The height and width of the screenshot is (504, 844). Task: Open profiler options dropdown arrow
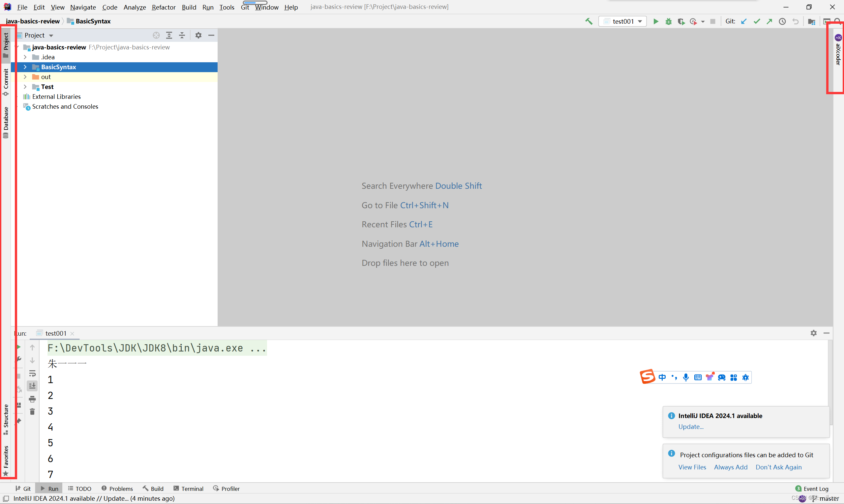point(703,22)
